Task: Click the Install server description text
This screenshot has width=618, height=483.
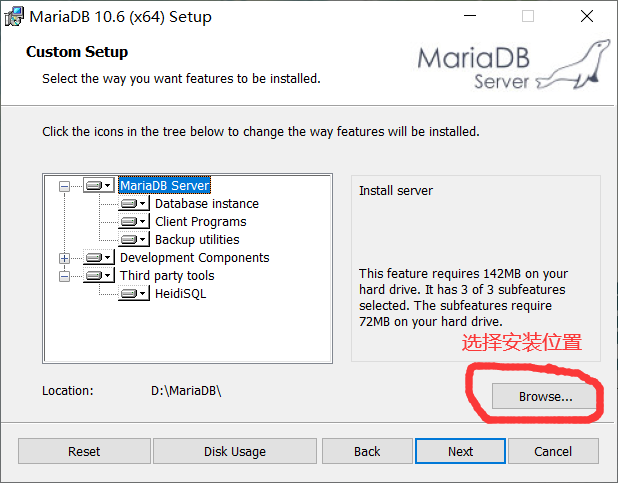Action: click(396, 190)
